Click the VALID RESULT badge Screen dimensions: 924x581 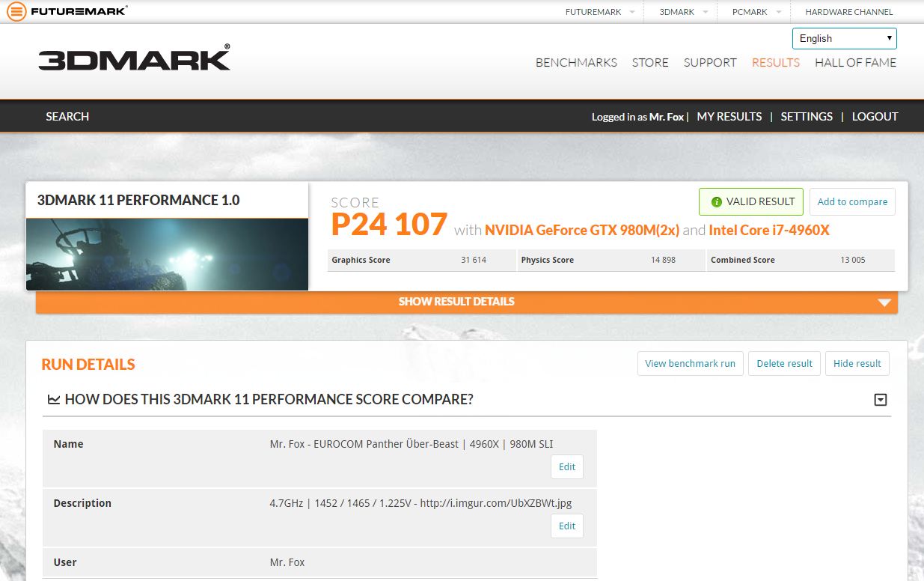coord(751,201)
